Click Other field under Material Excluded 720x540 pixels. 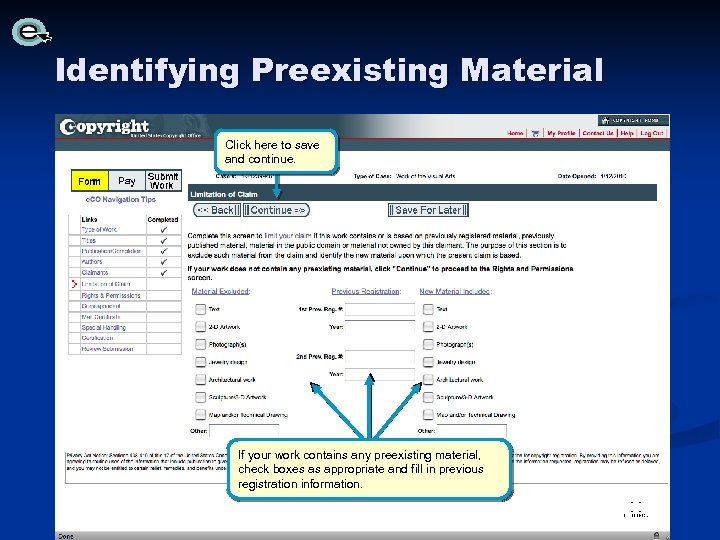click(x=244, y=431)
